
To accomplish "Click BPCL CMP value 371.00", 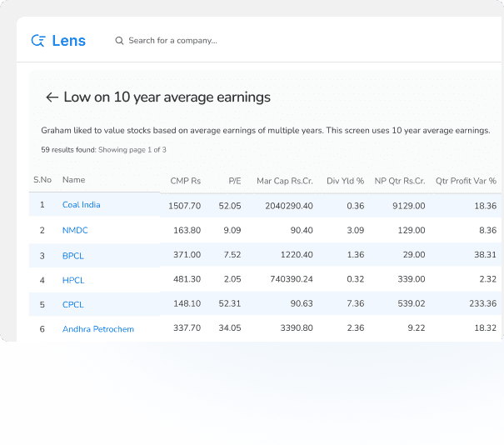I will [x=187, y=255].
